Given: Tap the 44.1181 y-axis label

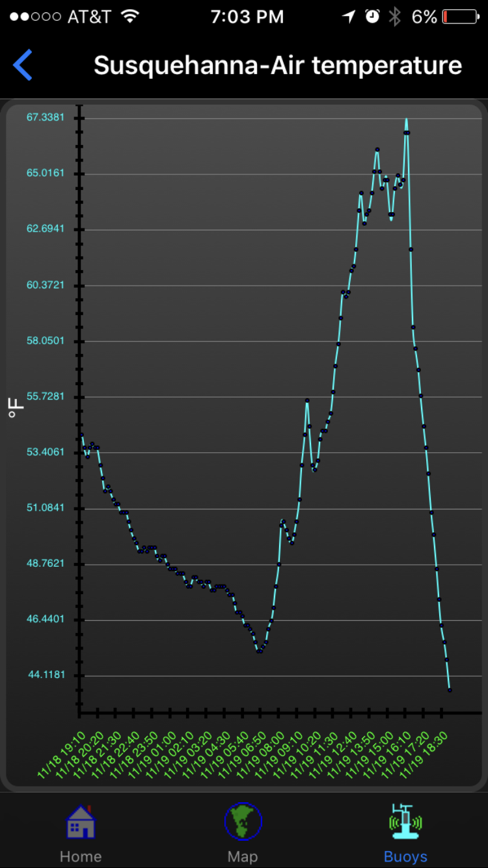Looking at the screenshot, I should [x=46, y=675].
